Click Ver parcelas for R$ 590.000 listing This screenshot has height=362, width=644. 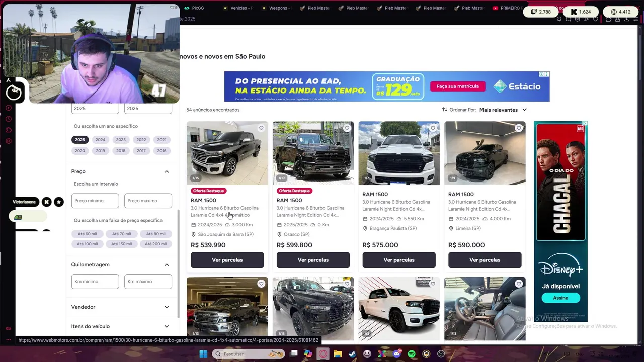click(485, 260)
